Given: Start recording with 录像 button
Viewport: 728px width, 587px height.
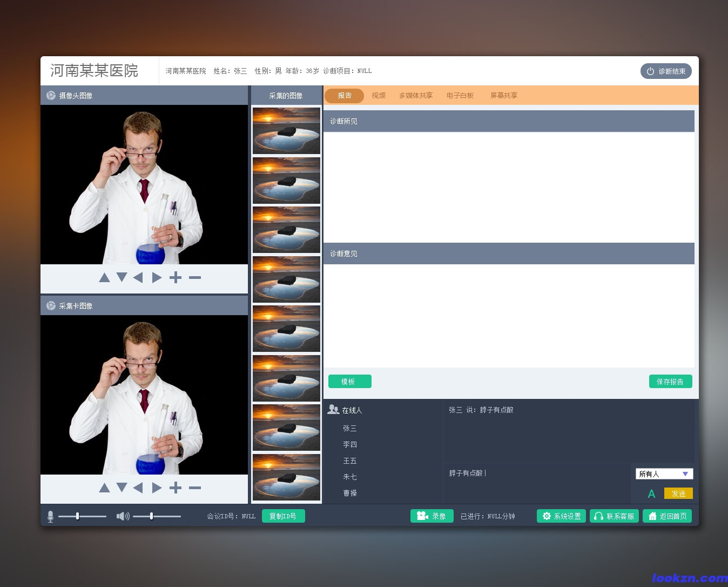Looking at the screenshot, I should [x=432, y=516].
